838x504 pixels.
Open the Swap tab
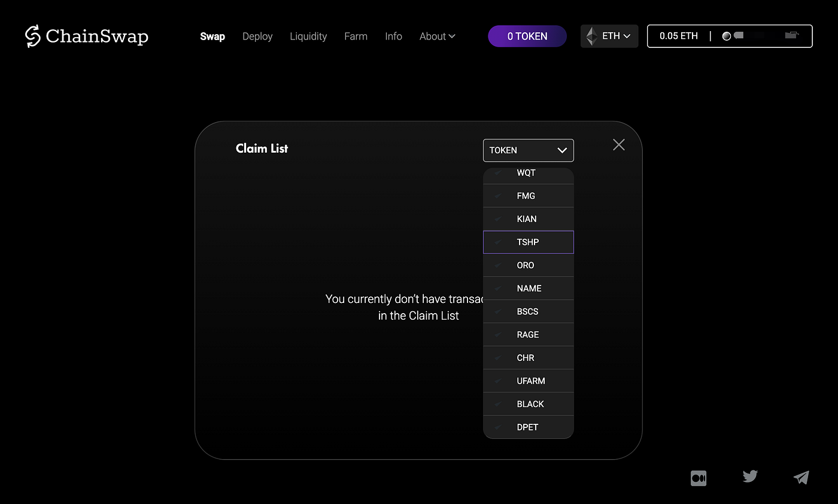tap(212, 36)
